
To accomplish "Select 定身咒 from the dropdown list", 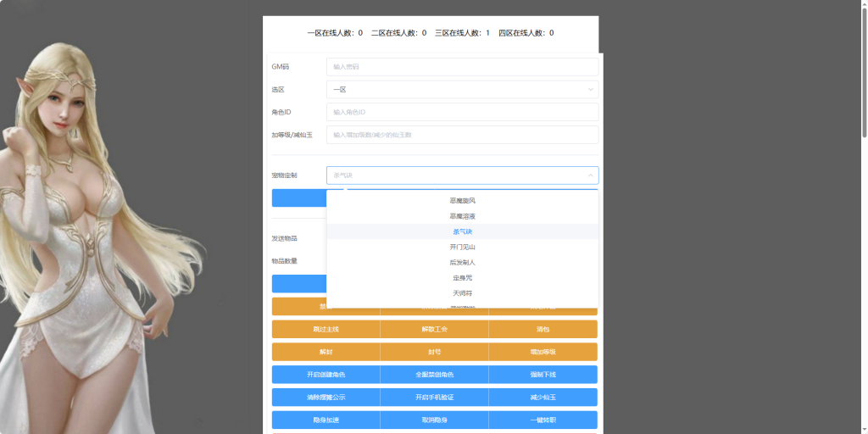I will [462, 278].
